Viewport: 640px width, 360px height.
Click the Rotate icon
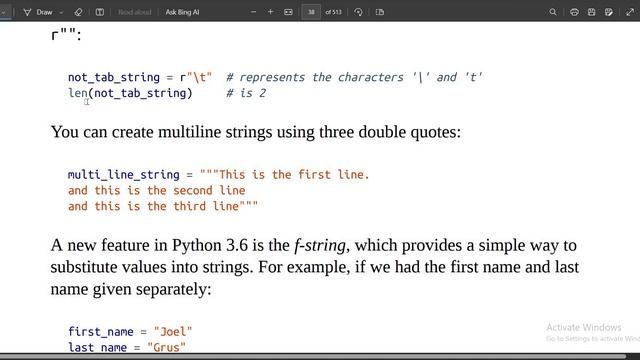358,12
